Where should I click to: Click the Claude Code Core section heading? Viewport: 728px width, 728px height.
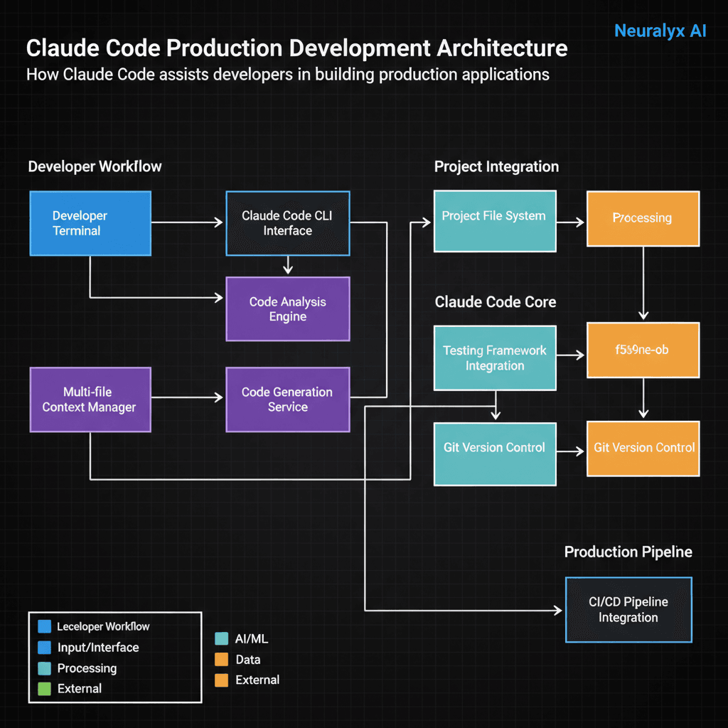point(496,302)
